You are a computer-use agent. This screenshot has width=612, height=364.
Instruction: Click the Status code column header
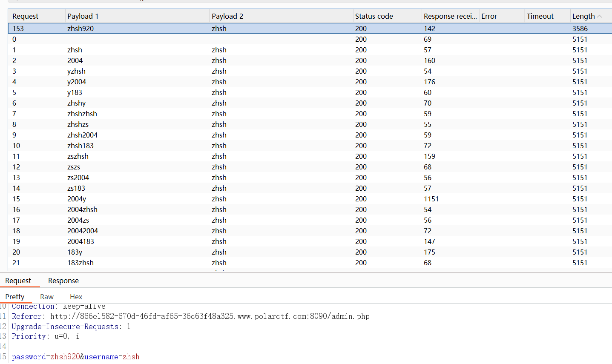(x=374, y=16)
